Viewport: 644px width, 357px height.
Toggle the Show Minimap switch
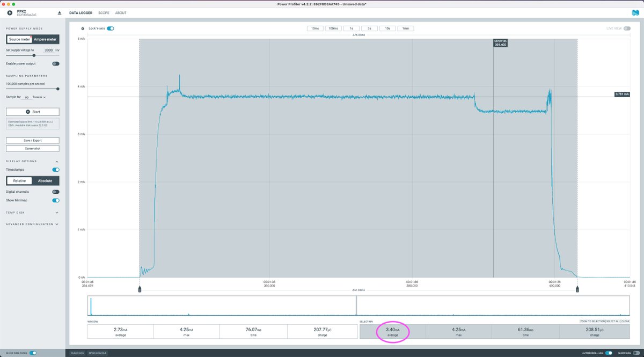[56, 200]
